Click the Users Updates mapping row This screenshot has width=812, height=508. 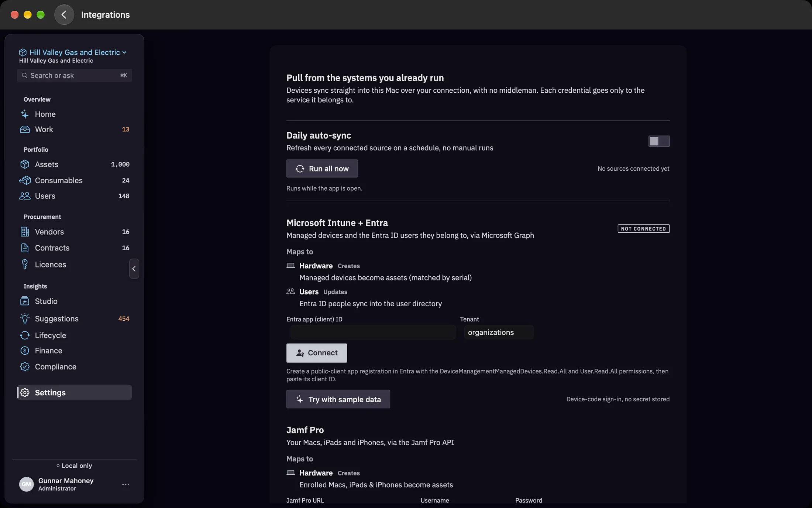pyautogui.click(x=364, y=297)
